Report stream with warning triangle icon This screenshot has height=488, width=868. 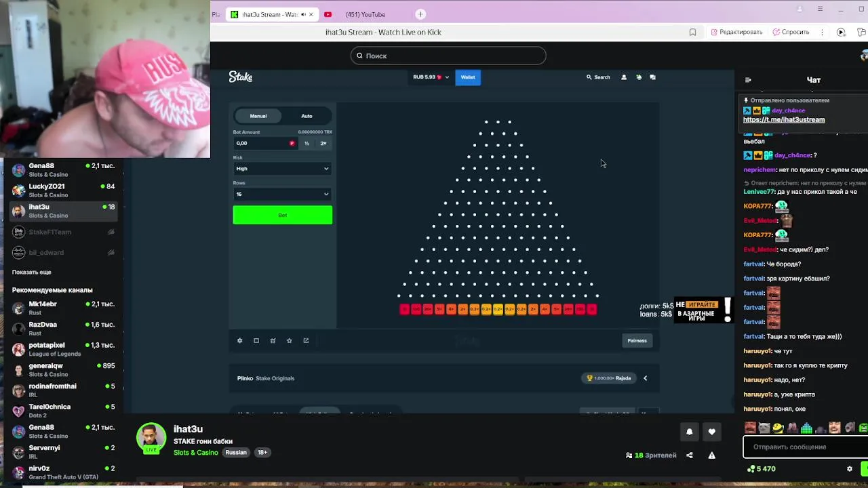(x=711, y=455)
